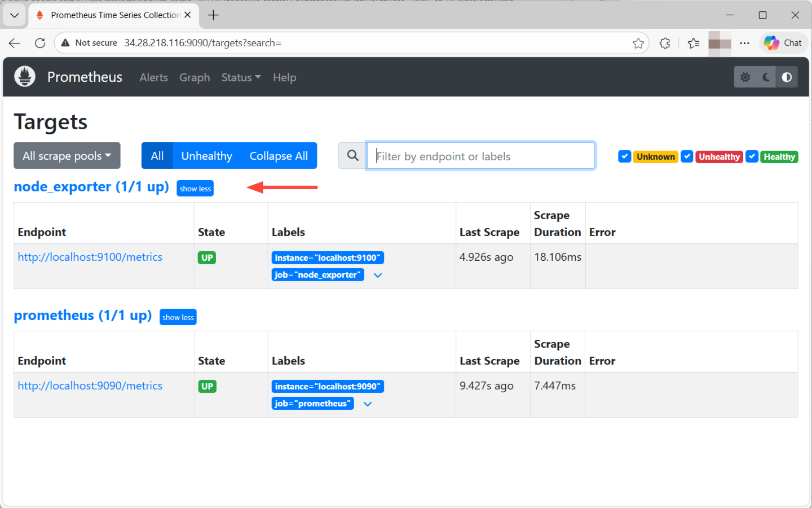812x508 pixels.
Task: Open the Status menu
Action: click(241, 77)
